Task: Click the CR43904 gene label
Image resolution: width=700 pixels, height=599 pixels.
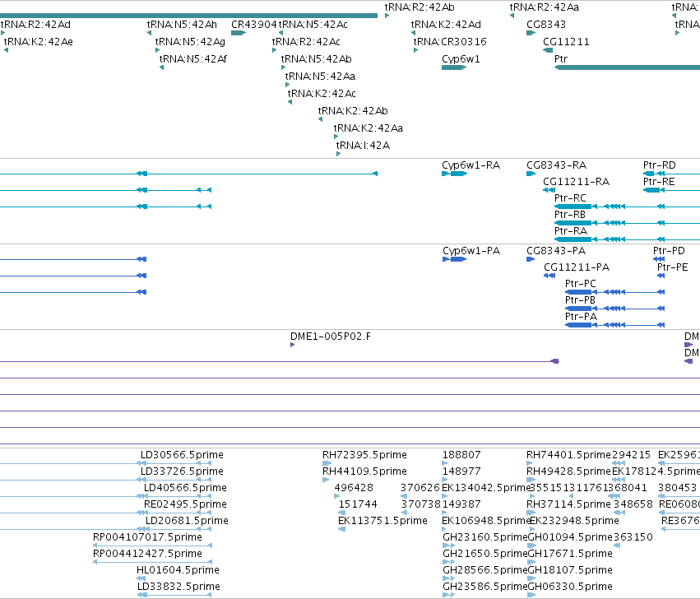Action: point(254,25)
